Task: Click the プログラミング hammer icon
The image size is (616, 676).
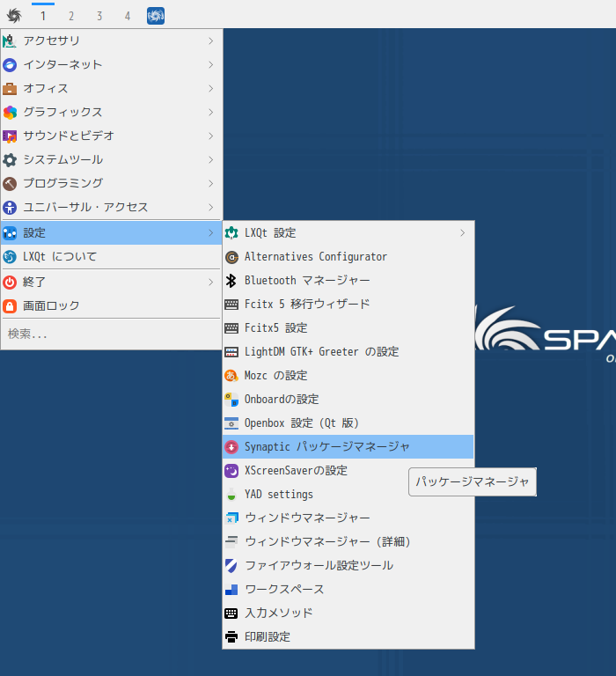Action: click(10, 184)
